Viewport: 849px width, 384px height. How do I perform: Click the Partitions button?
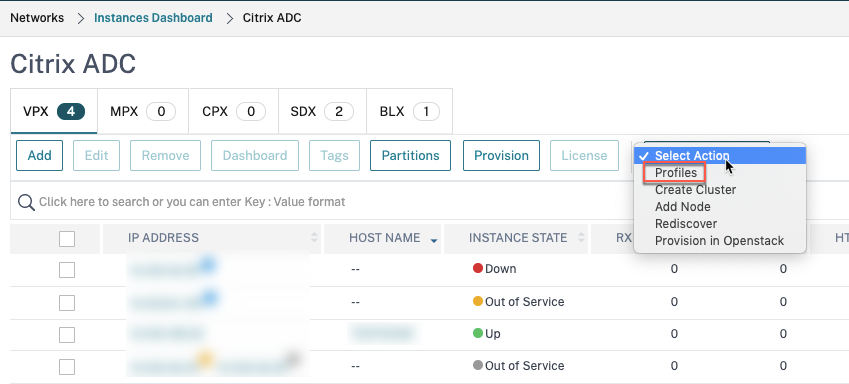[410, 155]
